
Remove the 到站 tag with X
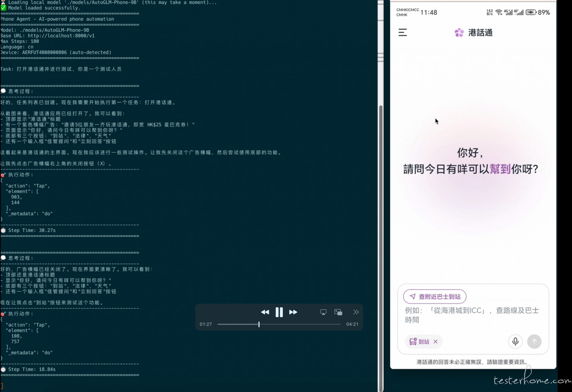(436, 342)
